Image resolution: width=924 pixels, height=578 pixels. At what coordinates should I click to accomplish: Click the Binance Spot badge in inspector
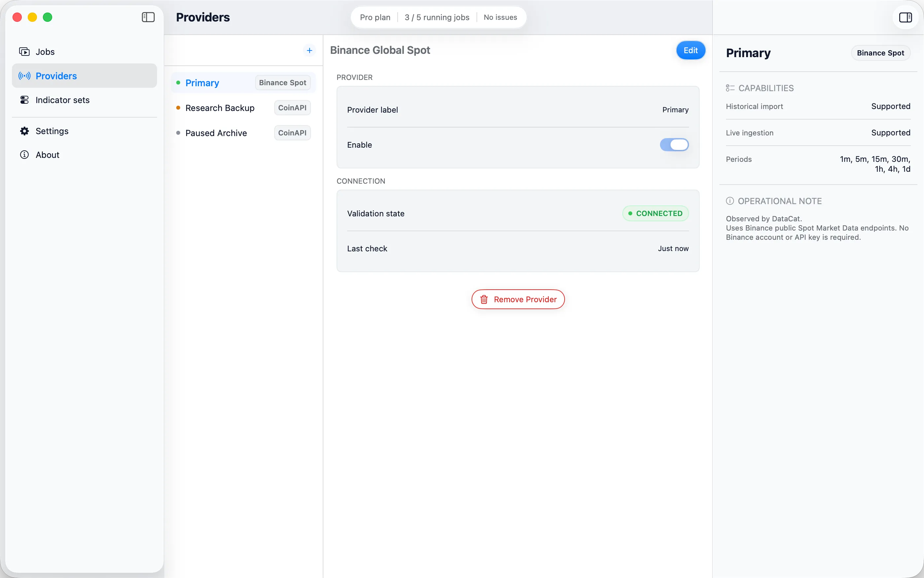[x=880, y=53]
